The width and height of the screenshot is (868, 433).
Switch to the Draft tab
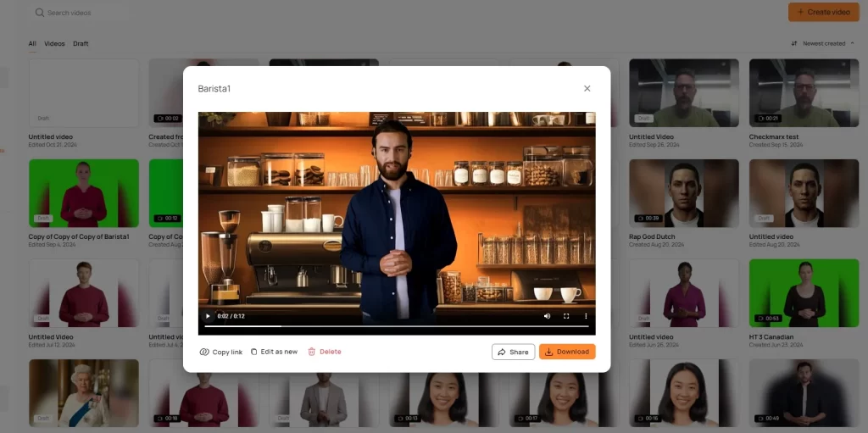tap(81, 43)
